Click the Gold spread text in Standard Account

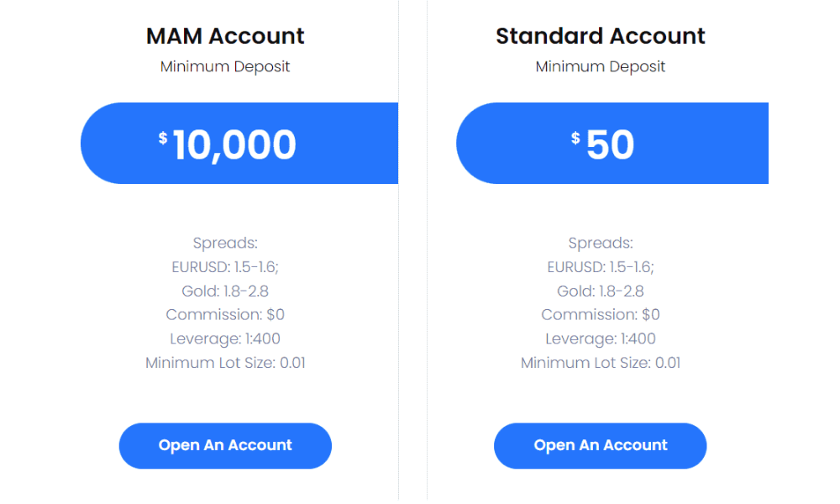click(x=600, y=291)
